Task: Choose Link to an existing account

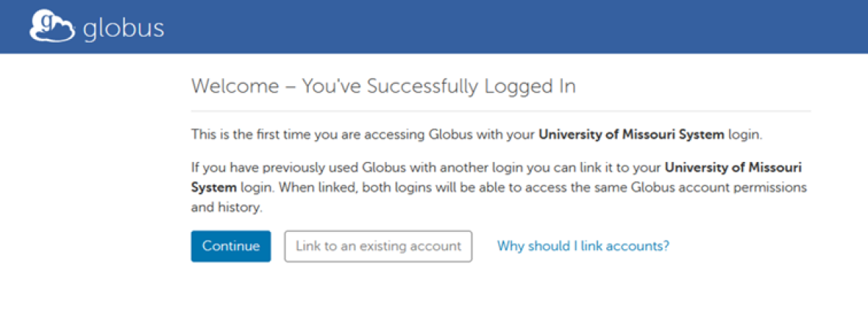Action: [x=378, y=246]
